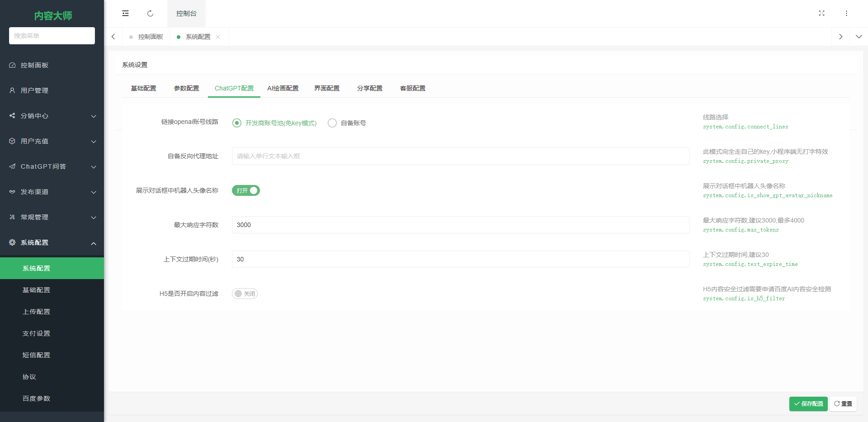Expand the 常规管理 submenu arrow
Screen dimensions: 868x422
[x=94, y=218]
